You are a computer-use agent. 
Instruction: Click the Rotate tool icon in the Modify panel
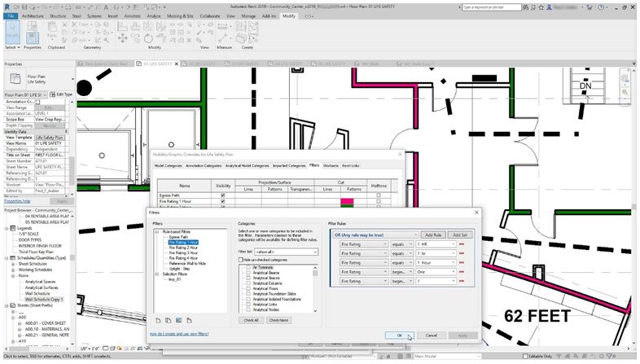(148, 39)
